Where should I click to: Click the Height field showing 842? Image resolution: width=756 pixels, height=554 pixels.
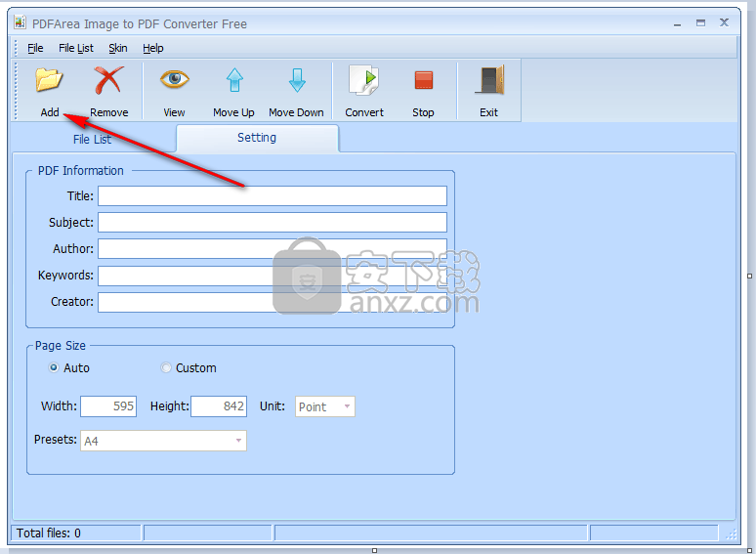(219, 406)
